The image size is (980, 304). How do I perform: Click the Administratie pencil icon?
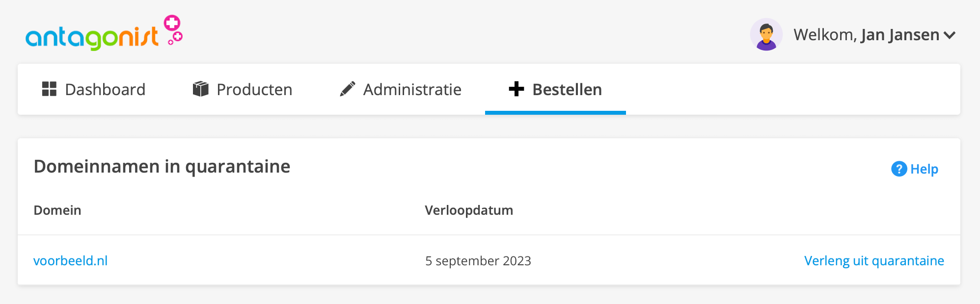point(347,89)
